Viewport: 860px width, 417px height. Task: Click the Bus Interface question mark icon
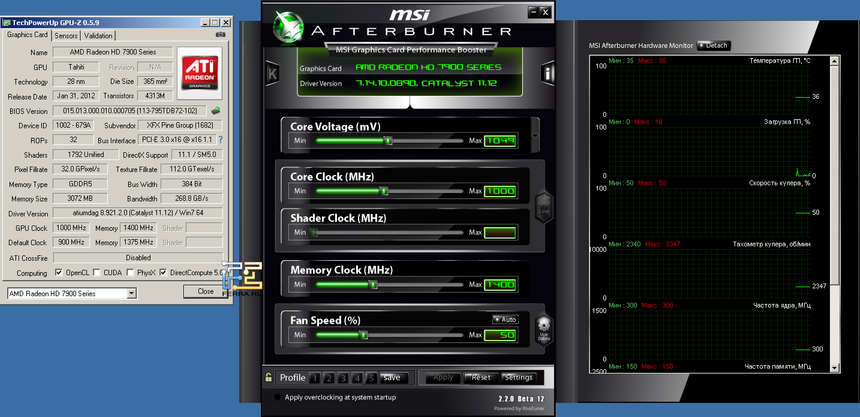pyautogui.click(x=220, y=140)
